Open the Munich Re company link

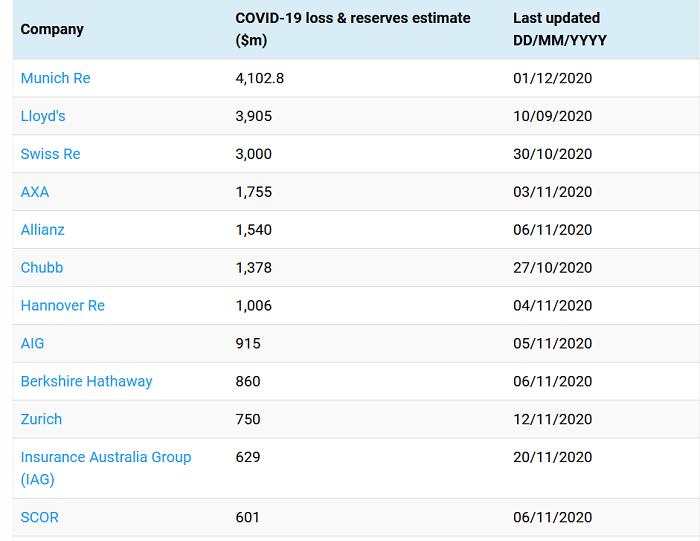click(55, 78)
